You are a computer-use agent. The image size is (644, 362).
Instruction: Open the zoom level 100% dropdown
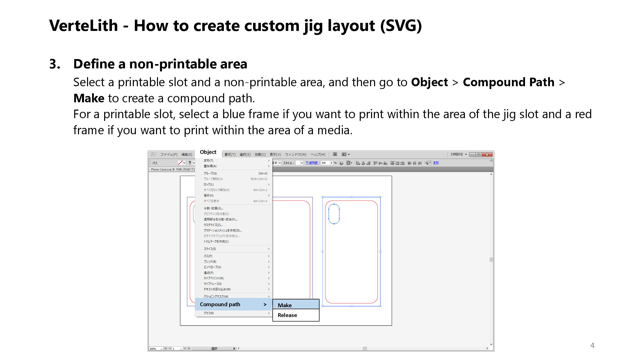pyautogui.click(x=161, y=349)
